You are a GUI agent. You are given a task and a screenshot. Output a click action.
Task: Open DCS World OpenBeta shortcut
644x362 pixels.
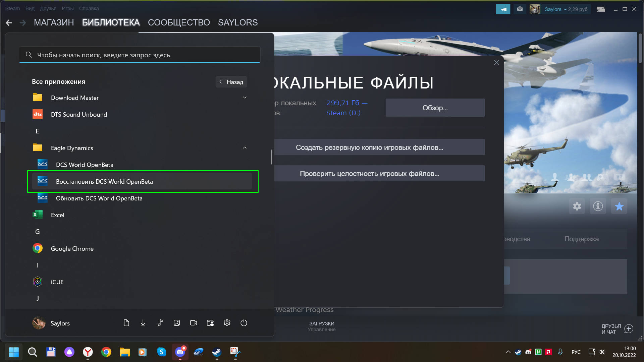point(142,165)
